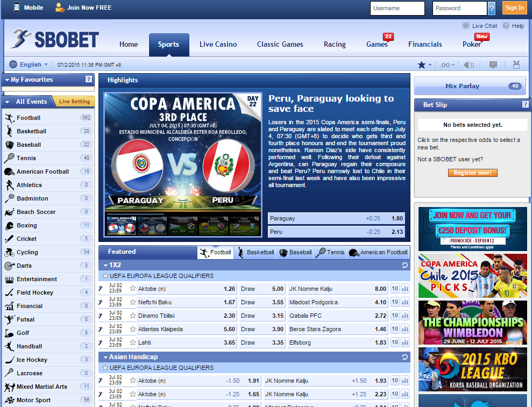532x407 pixels.
Task: Open statistics chart for Dinamo Tbilisi vs Qabala PFC
Action: (405, 316)
